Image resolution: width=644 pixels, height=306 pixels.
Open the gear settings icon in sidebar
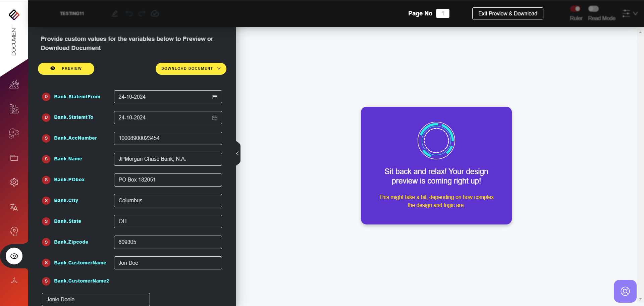coord(14,182)
